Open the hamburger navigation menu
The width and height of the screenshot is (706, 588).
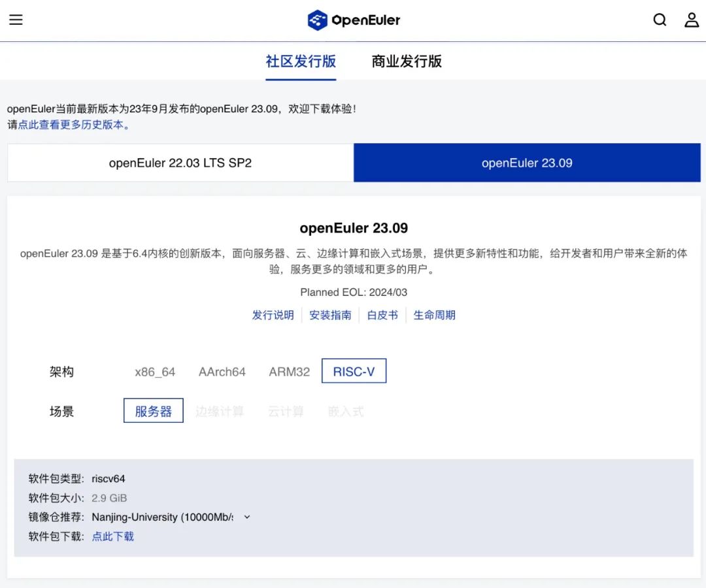[16, 20]
